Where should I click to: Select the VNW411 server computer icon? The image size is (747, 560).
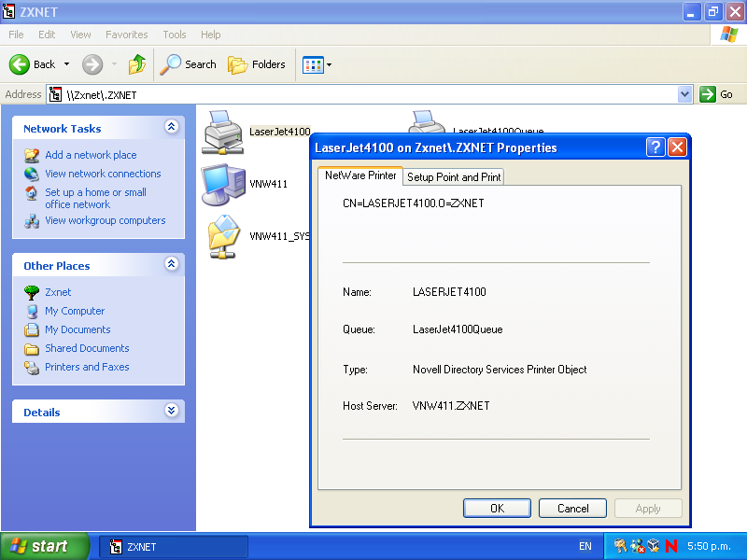coord(223,184)
